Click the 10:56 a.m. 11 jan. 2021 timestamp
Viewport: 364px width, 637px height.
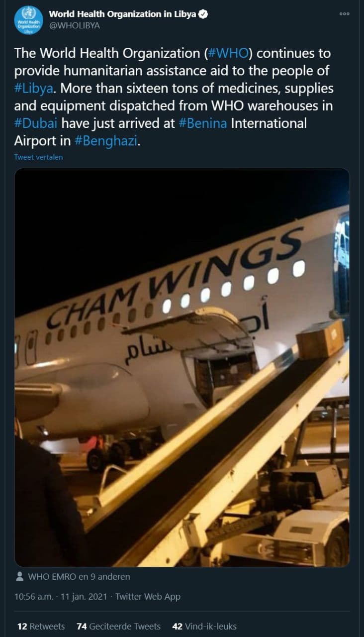click(61, 596)
